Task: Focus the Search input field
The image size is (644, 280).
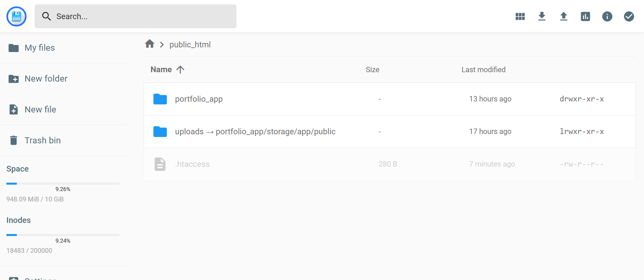Action: click(x=141, y=16)
